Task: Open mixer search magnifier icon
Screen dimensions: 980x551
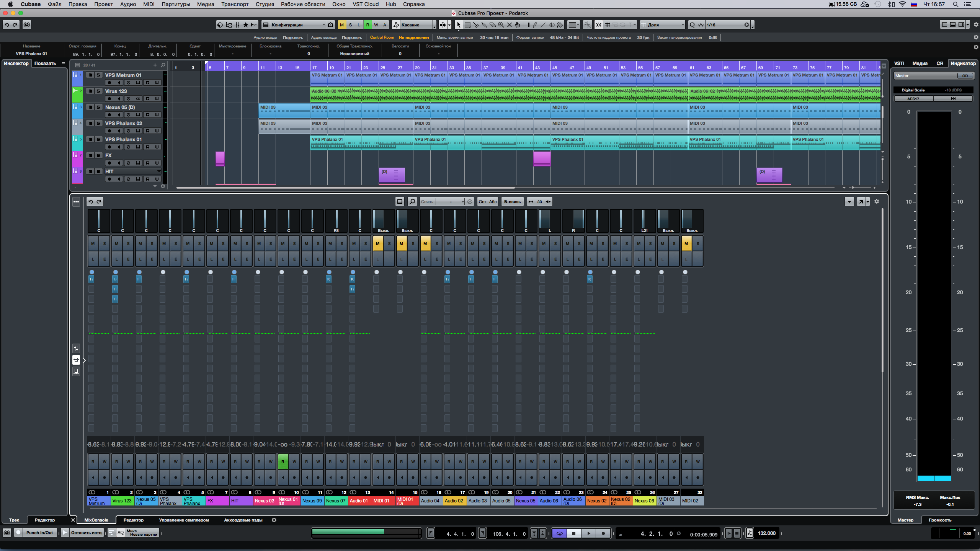Action: [412, 202]
